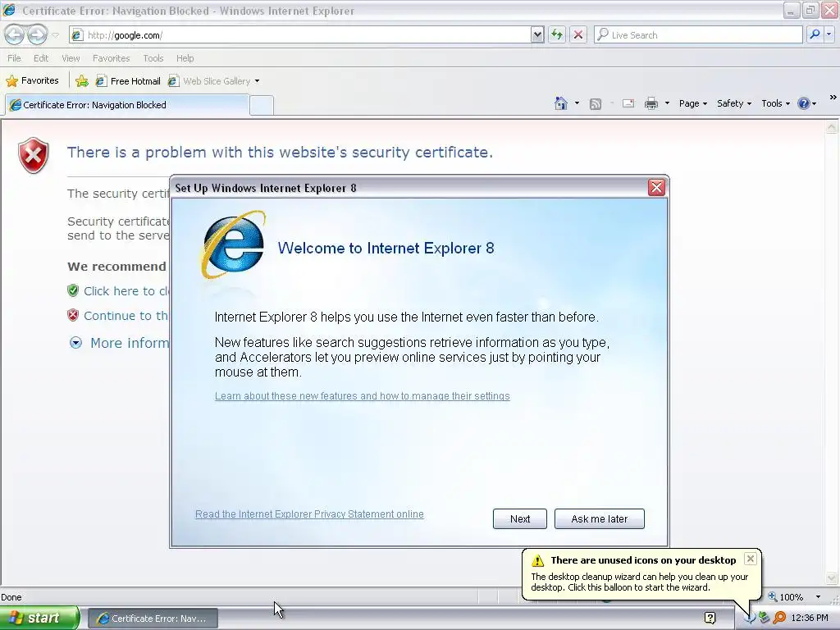Viewport: 840px width, 630px height.
Task: Click Certificate Error taskbar button
Action: click(153, 619)
